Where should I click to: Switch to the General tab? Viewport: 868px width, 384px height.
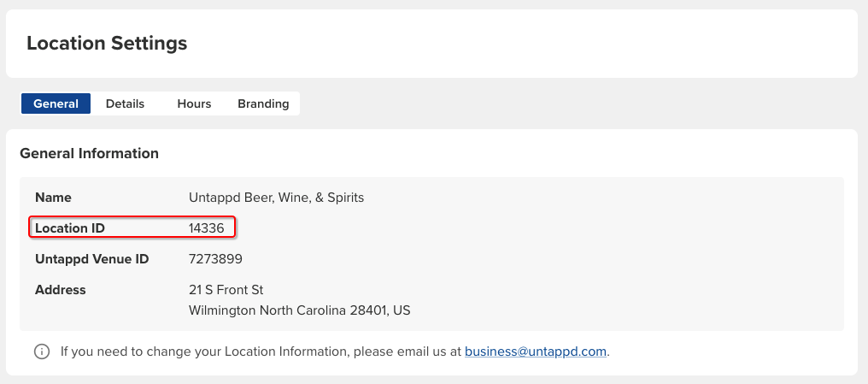coord(56,103)
